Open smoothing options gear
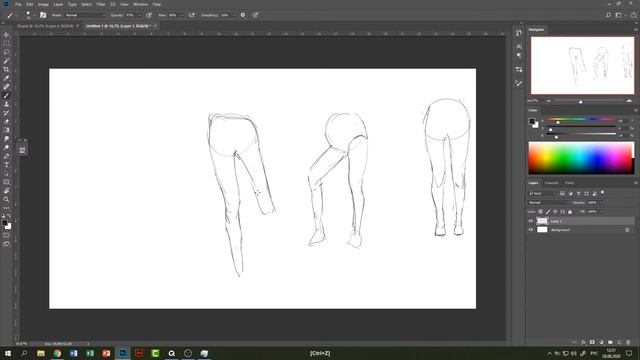This screenshot has width=640, height=360. click(x=243, y=15)
